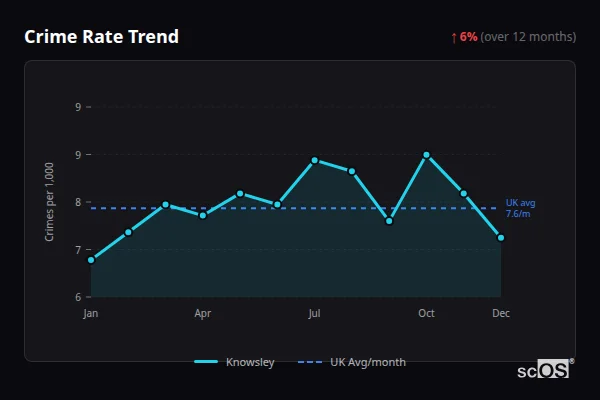Screen dimensions: 600x400
Task: Select the July data point
Action: pos(315,160)
